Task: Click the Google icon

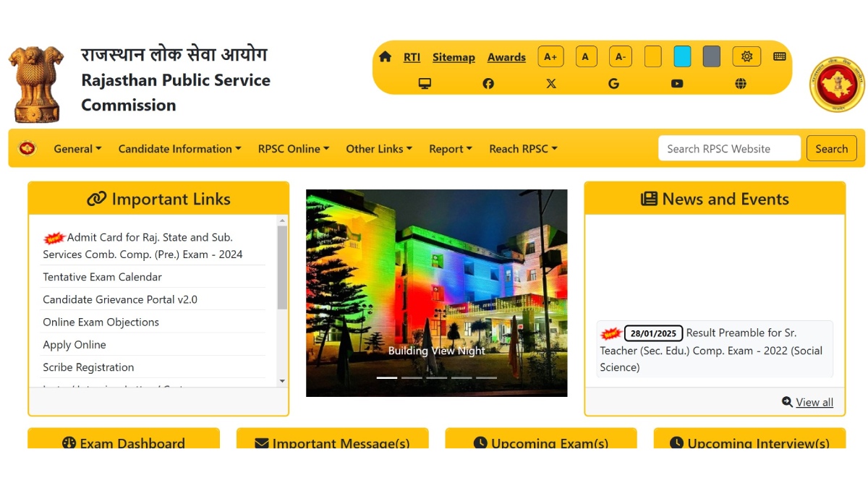Action: point(613,84)
